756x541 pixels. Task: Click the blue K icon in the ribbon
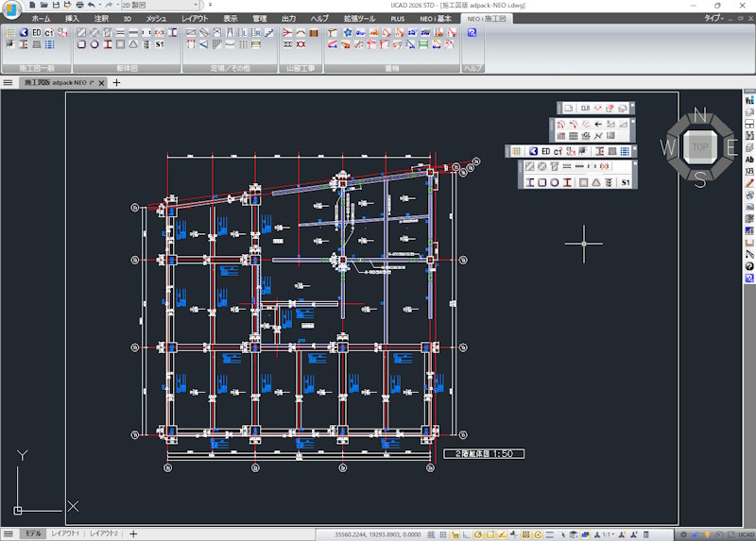(x=24, y=33)
